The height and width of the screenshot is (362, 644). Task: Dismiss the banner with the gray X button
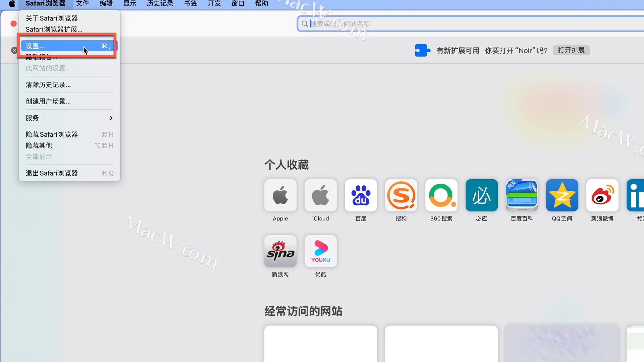click(14, 50)
